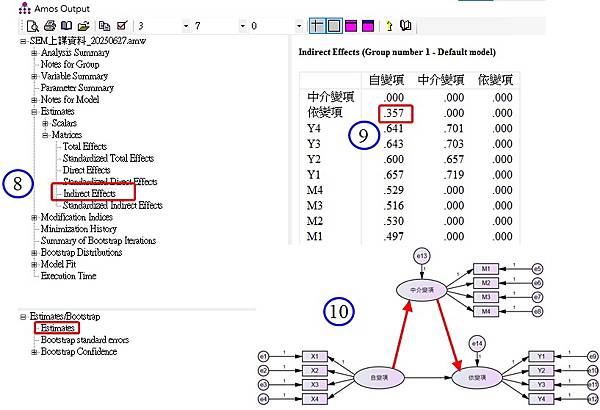Collapse the Matrices node
This screenshot has height=410, width=600.
tap(45, 135)
